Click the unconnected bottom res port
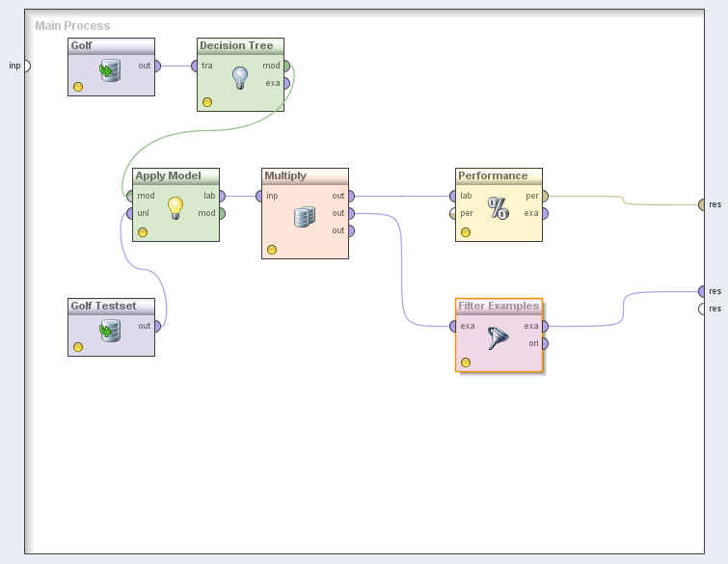Viewport: 728px width, 564px height. click(703, 309)
